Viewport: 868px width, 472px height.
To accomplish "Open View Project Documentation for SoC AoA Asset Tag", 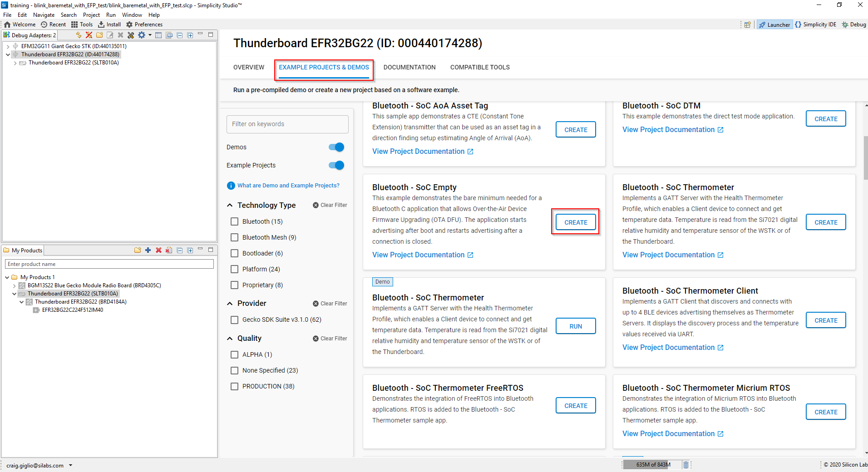I will point(423,152).
